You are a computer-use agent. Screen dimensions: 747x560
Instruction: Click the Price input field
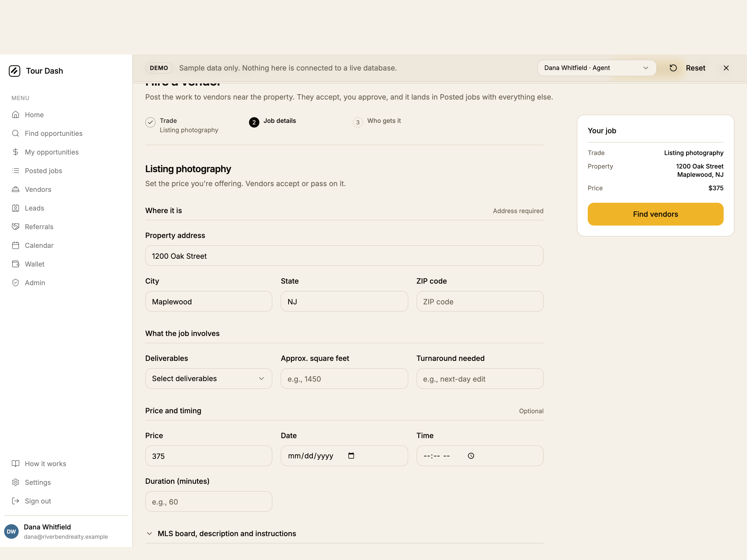click(x=209, y=456)
